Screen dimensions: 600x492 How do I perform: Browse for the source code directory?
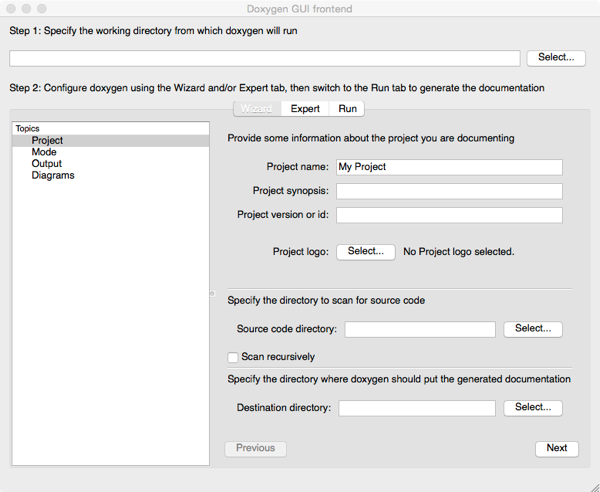click(x=532, y=329)
